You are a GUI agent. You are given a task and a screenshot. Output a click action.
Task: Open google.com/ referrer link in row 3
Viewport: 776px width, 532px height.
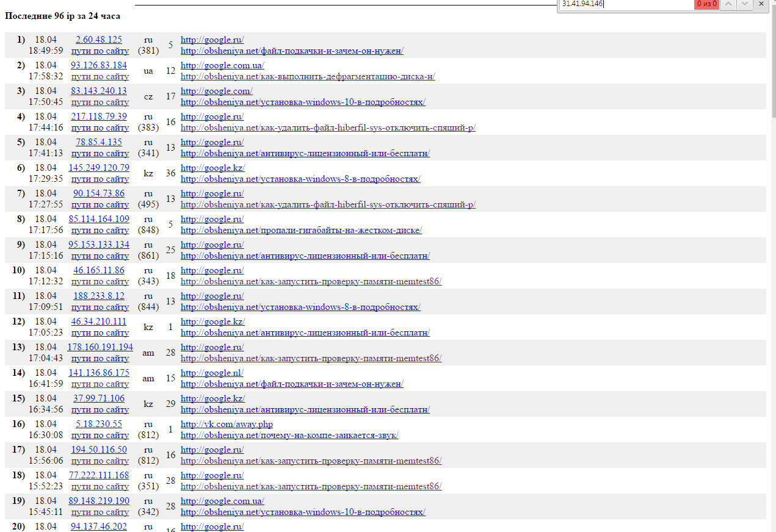pyautogui.click(x=216, y=91)
